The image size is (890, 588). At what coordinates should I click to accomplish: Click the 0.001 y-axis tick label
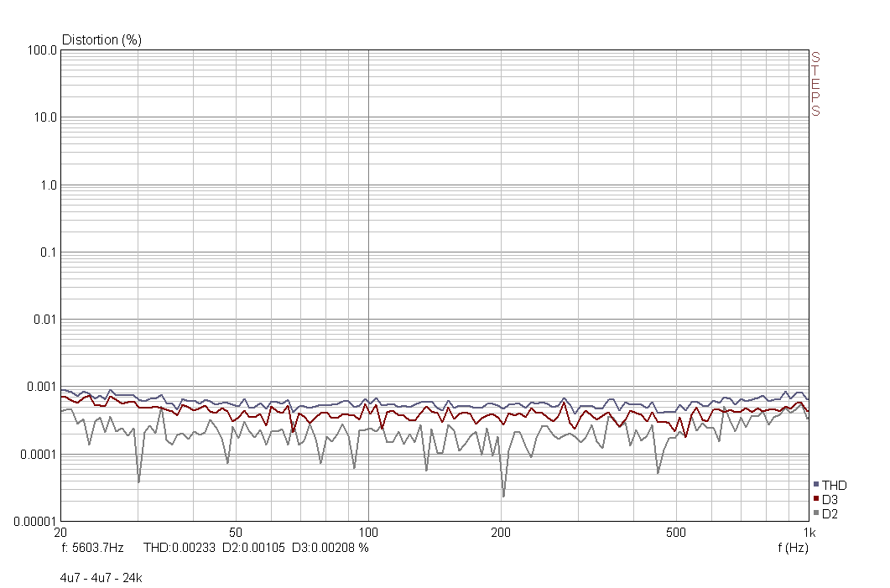[x=42, y=387]
